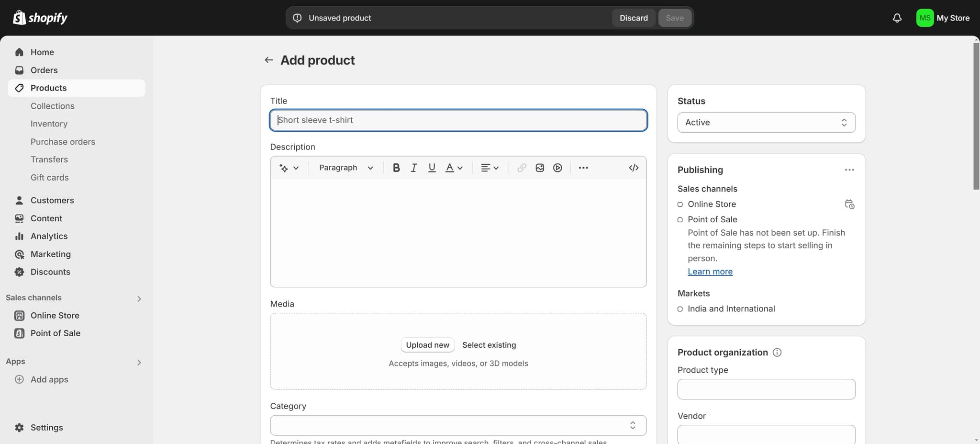Open the Inventory menu item
980x444 pixels.
pos(49,124)
